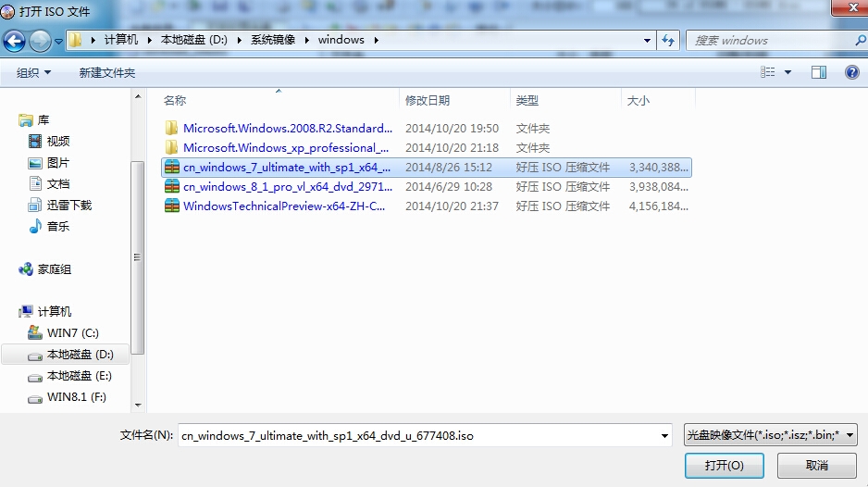This screenshot has height=487, width=868.
Task: Select 计算机 in the address breadcrumb
Action: pos(120,40)
